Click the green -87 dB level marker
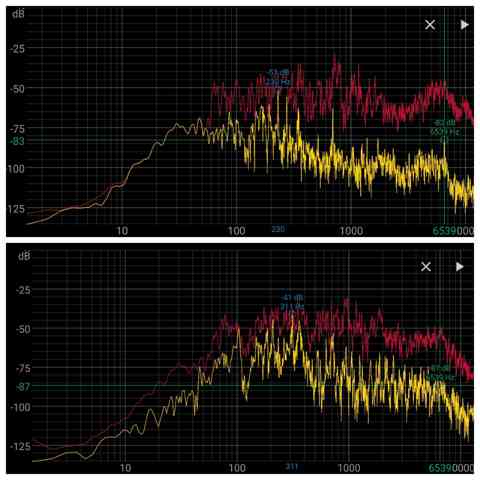The width and height of the screenshot is (480, 480). (x=23, y=387)
